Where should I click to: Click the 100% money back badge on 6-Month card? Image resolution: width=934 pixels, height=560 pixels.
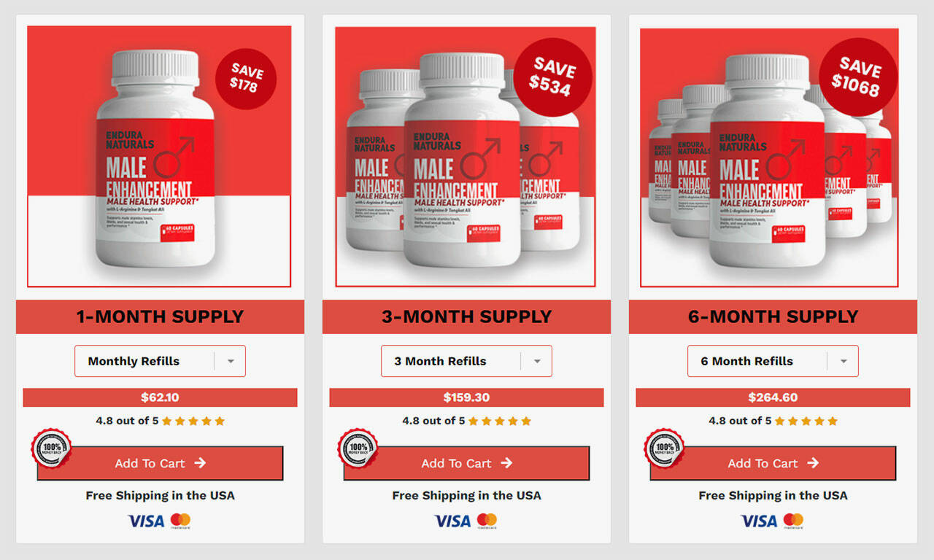point(665,448)
